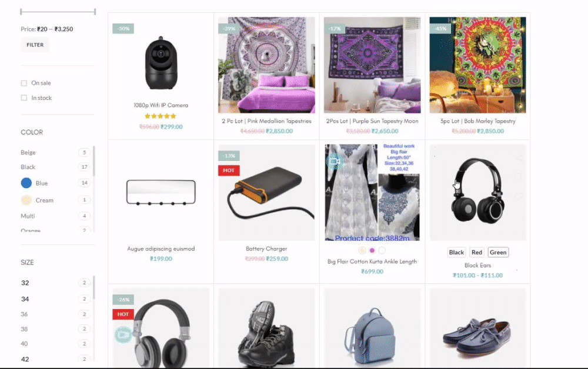
Task: Click the FILTER button
Action: [x=35, y=45]
